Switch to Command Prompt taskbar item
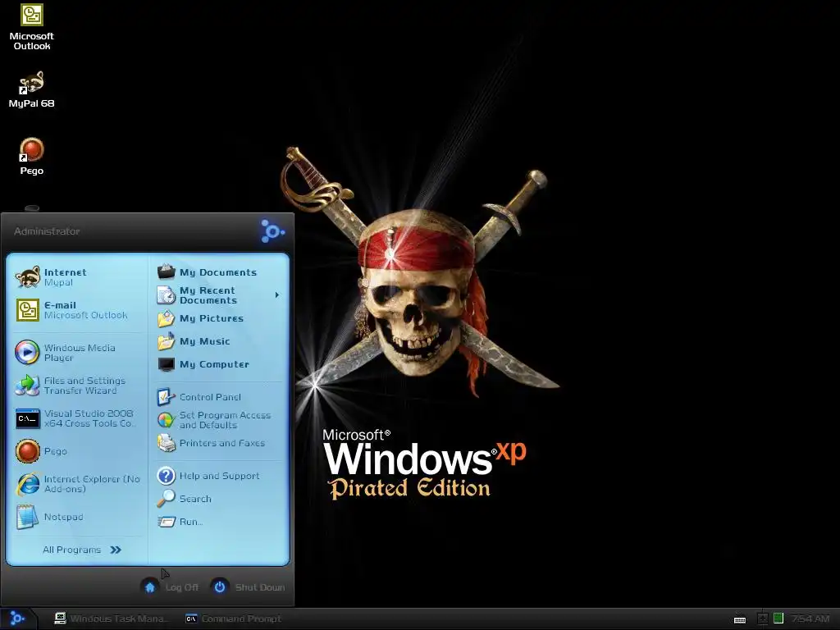 pos(234,619)
